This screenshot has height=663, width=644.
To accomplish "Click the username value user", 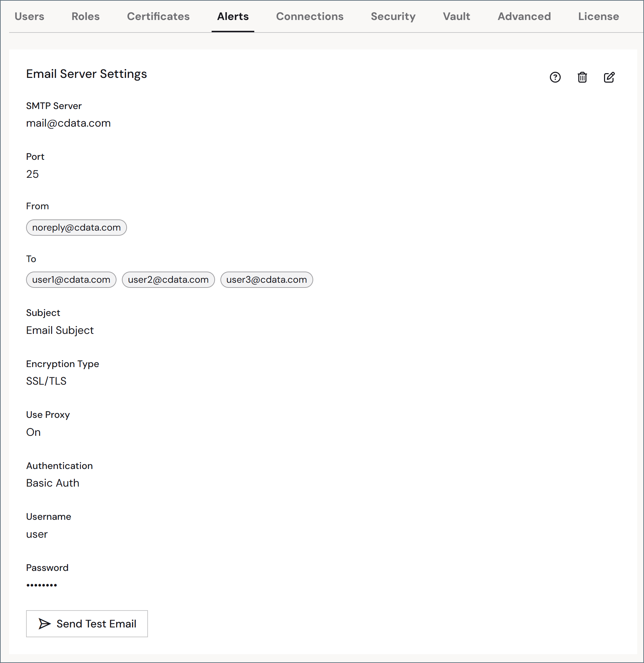I will click(x=37, y=534).
